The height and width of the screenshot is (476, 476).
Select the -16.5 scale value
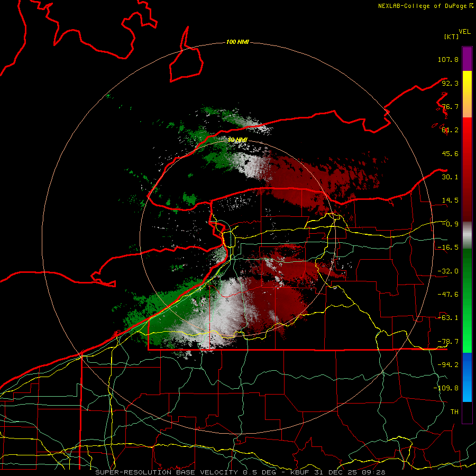tap(448, 248)
